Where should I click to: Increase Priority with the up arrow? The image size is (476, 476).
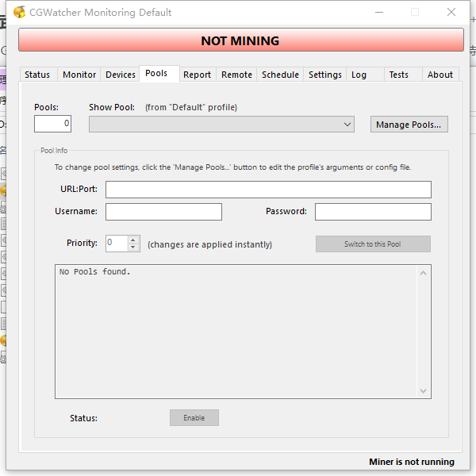(x=133, y=240)
